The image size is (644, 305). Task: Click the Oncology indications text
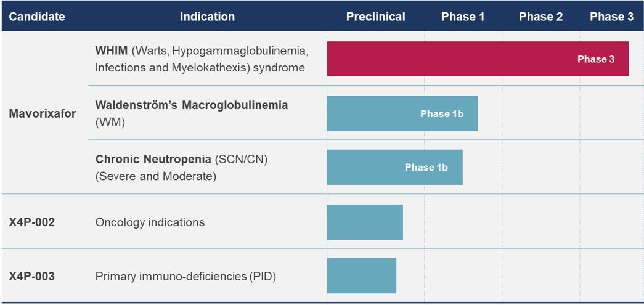click(x=150, y=222)
